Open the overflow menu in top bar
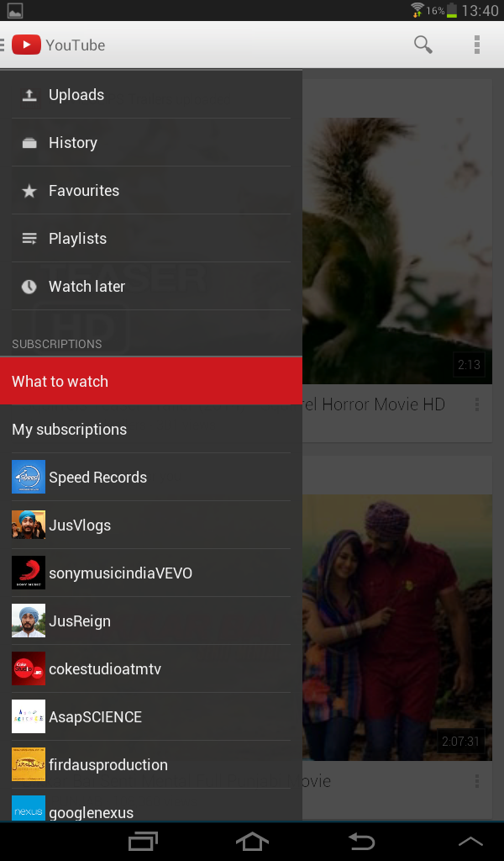The width and height of the screenshot is (504, 861). click(x=476, y=45)
